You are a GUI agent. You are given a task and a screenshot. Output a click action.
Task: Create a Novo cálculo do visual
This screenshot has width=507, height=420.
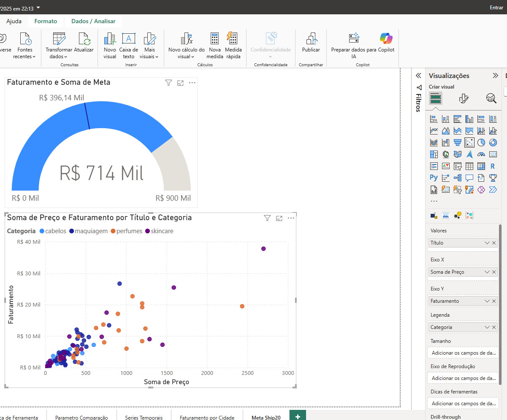186,46
